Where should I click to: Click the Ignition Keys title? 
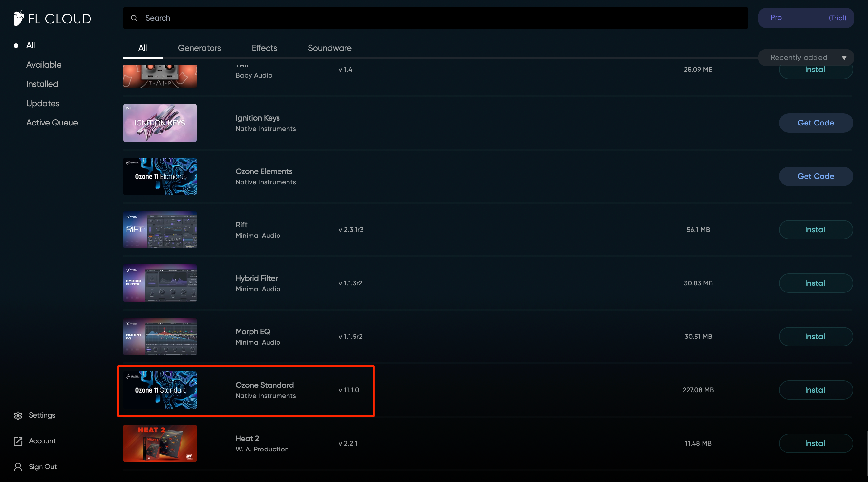click(258, 118)
